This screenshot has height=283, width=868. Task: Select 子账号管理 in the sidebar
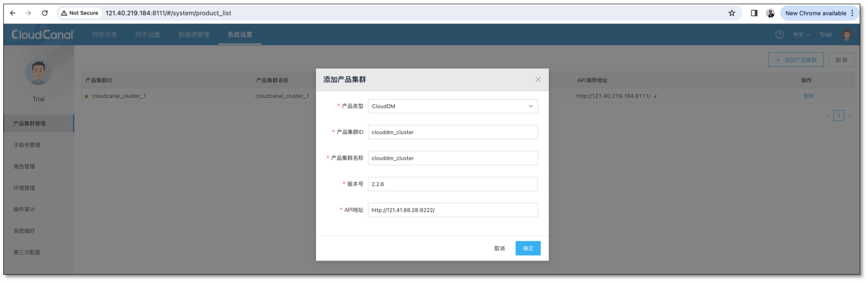pos(27,145)
